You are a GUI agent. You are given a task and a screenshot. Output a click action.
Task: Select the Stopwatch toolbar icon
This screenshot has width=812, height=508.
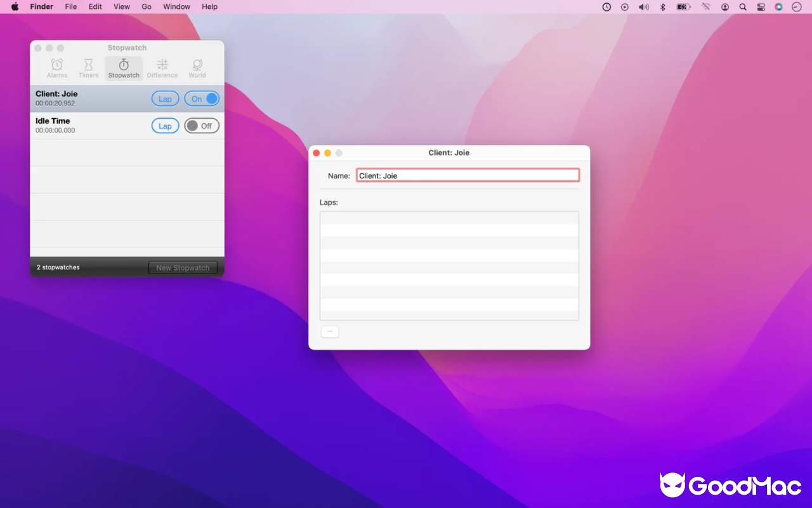[124, 67]
